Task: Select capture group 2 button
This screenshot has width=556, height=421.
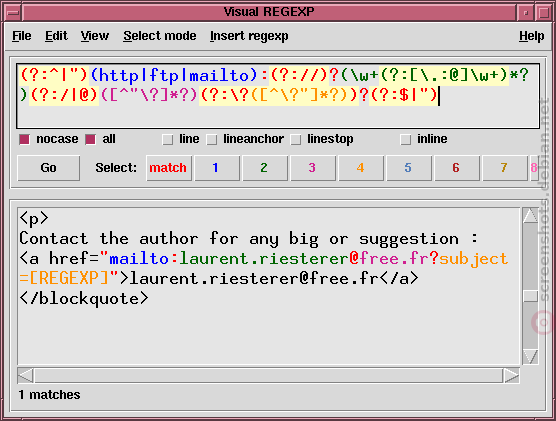Action: click(x=265, y=168)
